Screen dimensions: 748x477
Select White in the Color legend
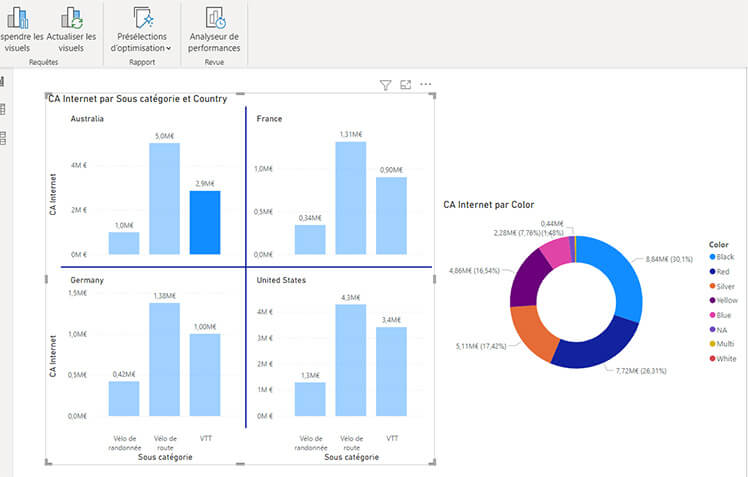tap(723, 358)
